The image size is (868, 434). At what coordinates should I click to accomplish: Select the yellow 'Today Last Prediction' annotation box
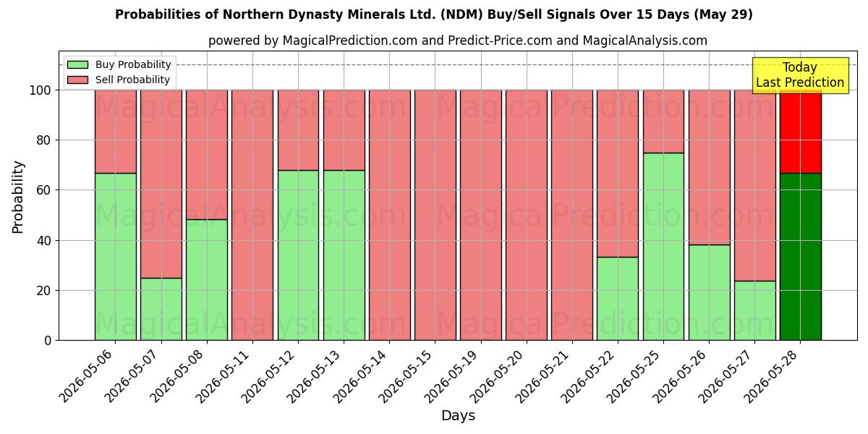click(800, 75)
